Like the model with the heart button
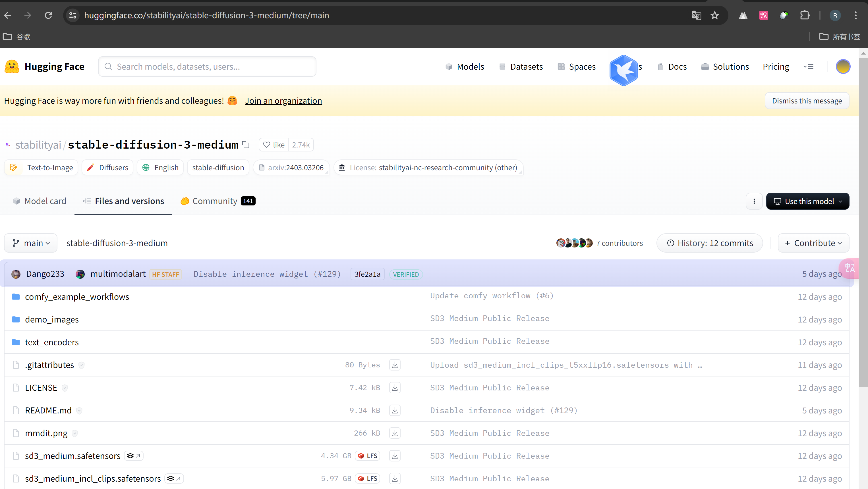Image resolution: width=868 pixels, height=489 pixels. (x=274, y=145)
